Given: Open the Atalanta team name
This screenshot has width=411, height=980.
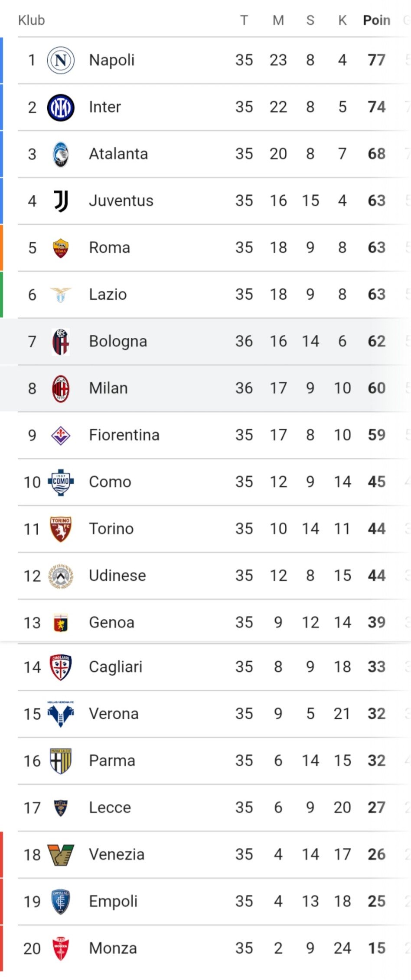Looking at the screenshot, I should click(118, 154).
